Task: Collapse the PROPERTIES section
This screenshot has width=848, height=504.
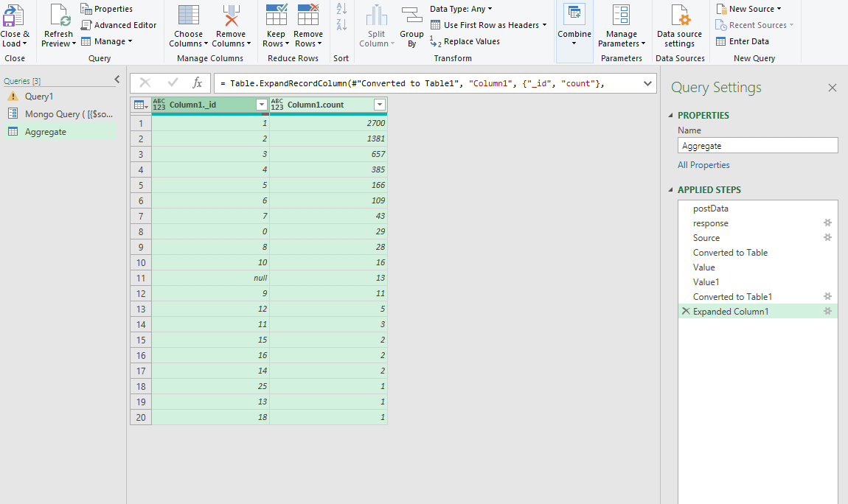Action: point(670,115)
